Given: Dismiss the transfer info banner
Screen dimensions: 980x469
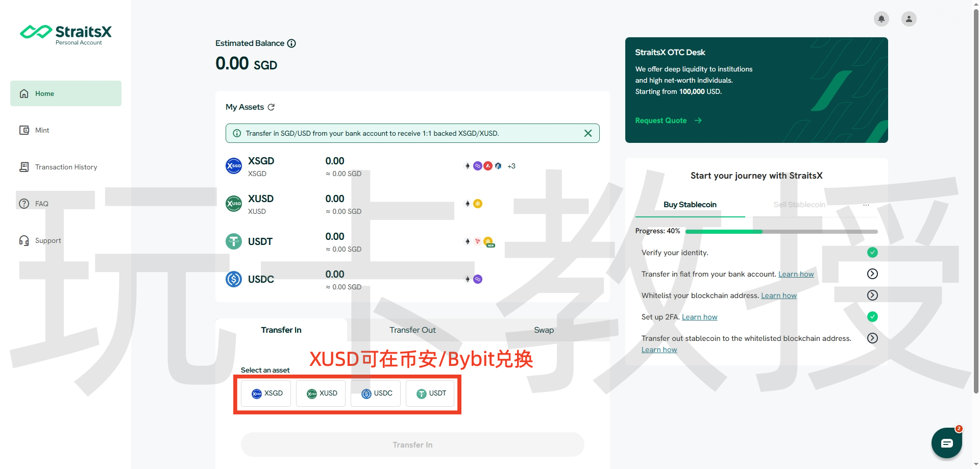Looking at the screenshot, I should pyautogui.click(x=588, y=133).
